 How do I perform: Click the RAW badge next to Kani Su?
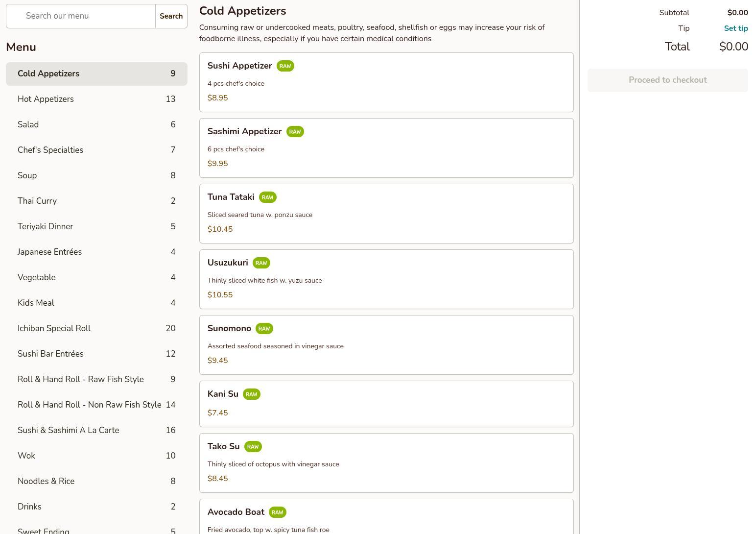point(251,394)
